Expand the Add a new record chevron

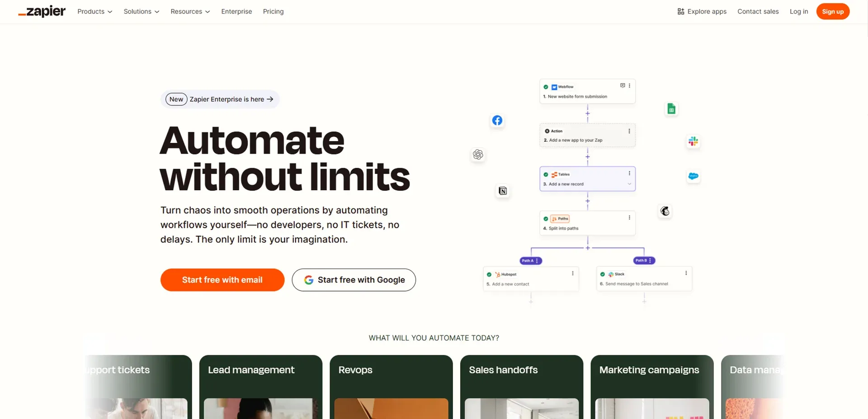click(x=629, y=184)
